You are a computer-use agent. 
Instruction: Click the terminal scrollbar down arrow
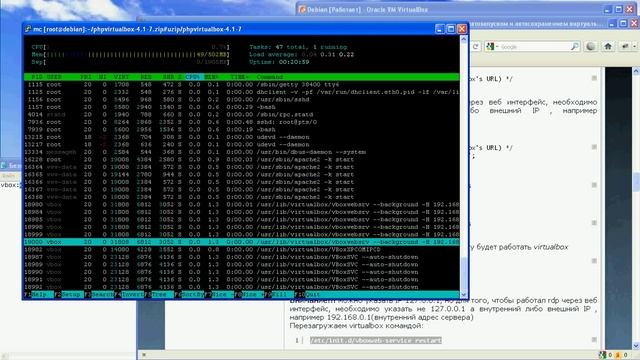[x=464, y=295]
